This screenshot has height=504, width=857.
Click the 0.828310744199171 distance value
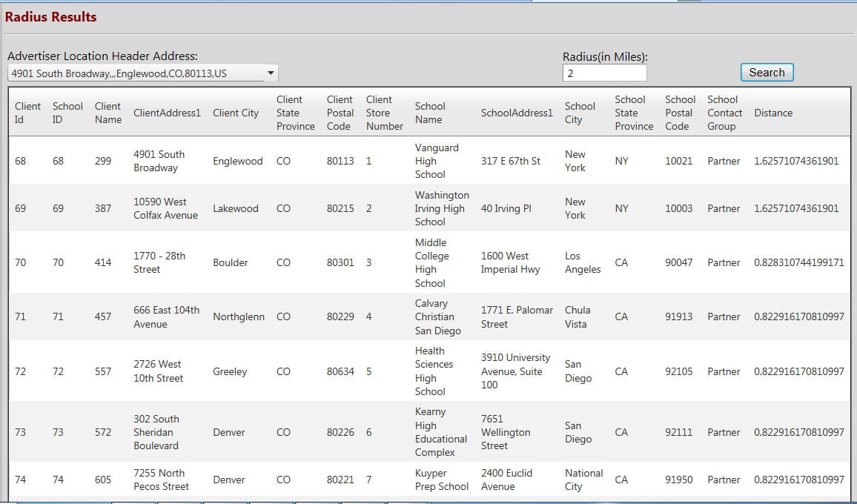coord(799,262)
